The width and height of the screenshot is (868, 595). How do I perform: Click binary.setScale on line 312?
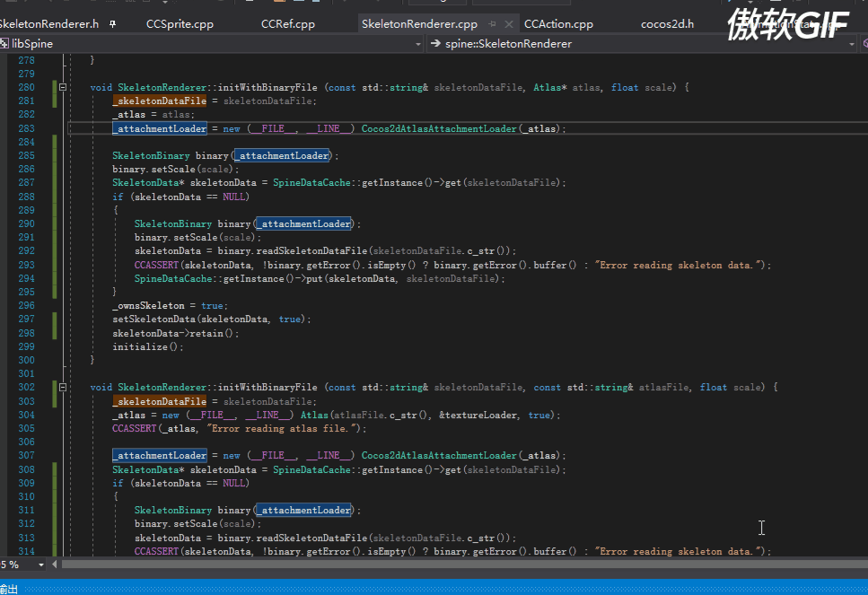tap(175, 523)
